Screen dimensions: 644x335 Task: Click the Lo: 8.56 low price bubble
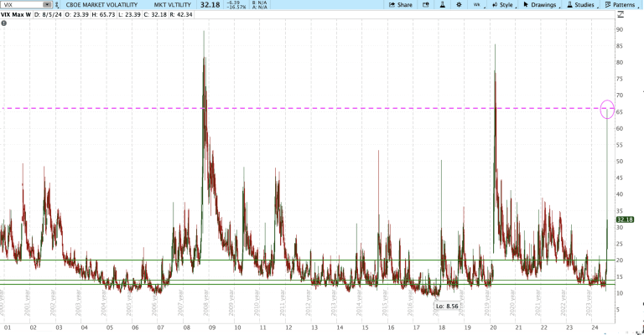445,306
